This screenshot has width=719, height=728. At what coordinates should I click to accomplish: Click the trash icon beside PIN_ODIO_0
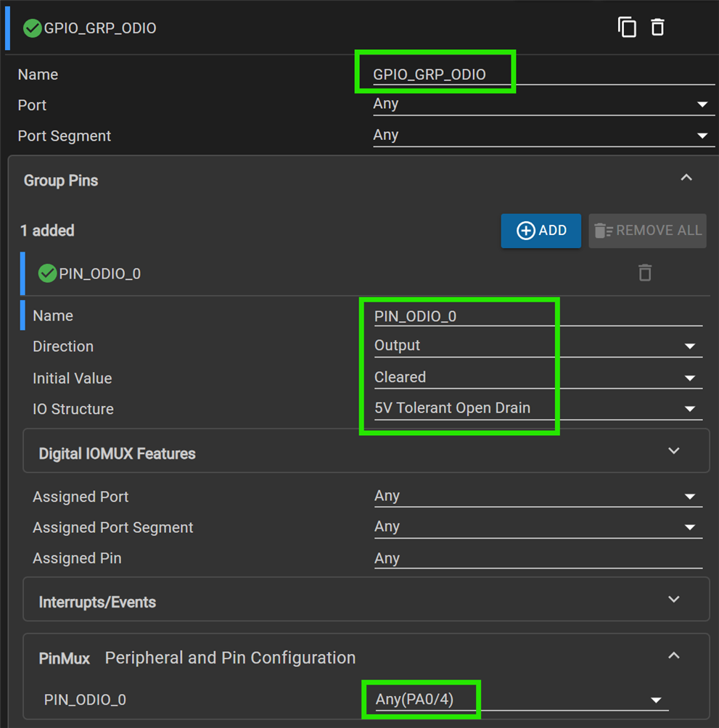coord(644,273)
